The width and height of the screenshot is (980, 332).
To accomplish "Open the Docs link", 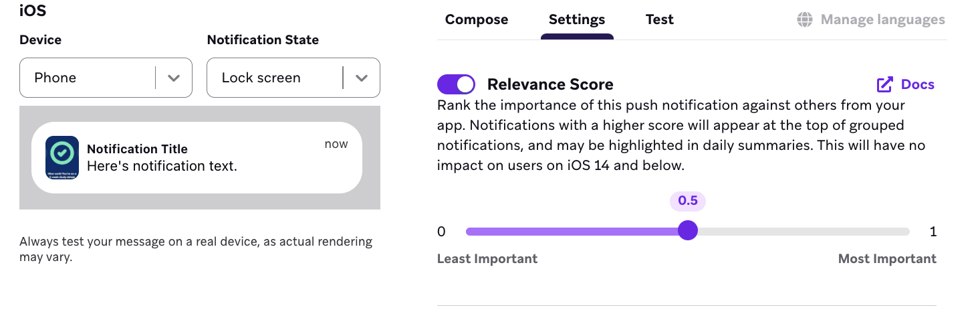I will tap(917, 84).
